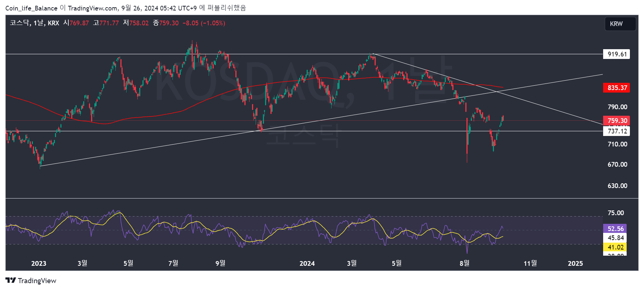644x290 pixels.
Task: Click the 7월 date label
Action: click(x=174, y=263)
